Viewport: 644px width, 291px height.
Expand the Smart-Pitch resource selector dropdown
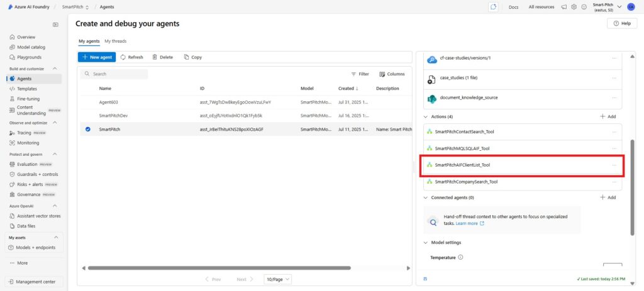(620, 6)
